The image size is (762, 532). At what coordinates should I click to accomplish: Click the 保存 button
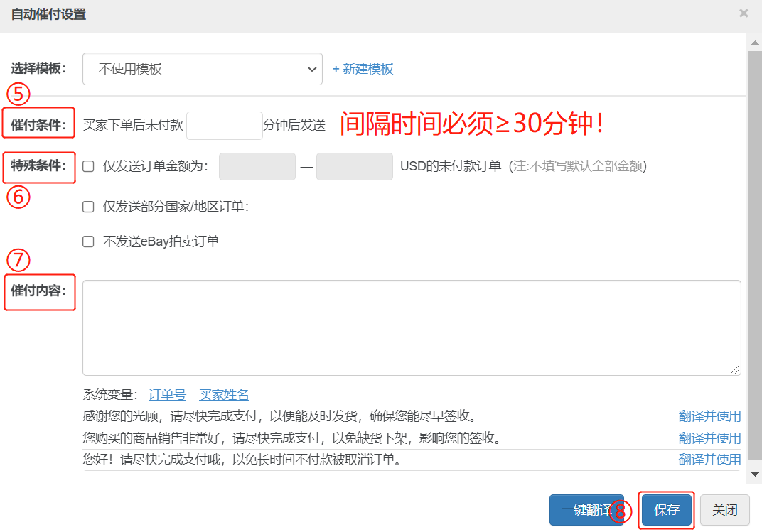(666, 510)
